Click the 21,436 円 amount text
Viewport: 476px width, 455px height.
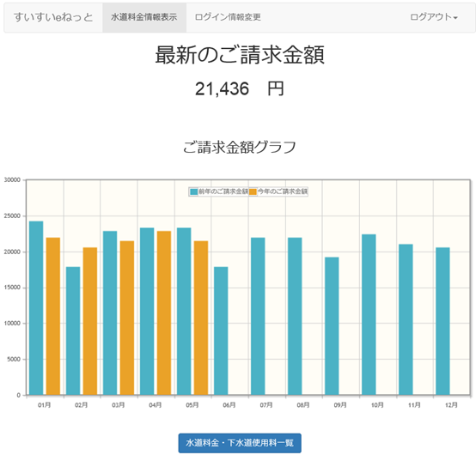240,89
